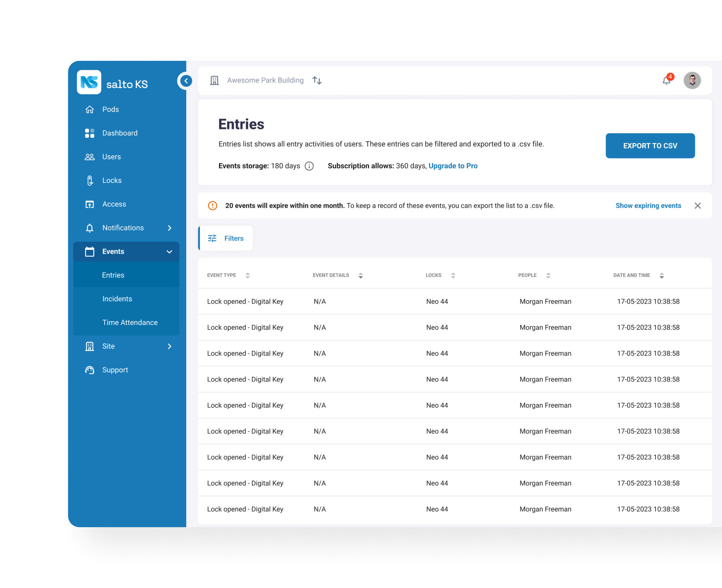
Task: Click the Events storage info icon
Action: [x=309, y=166]
